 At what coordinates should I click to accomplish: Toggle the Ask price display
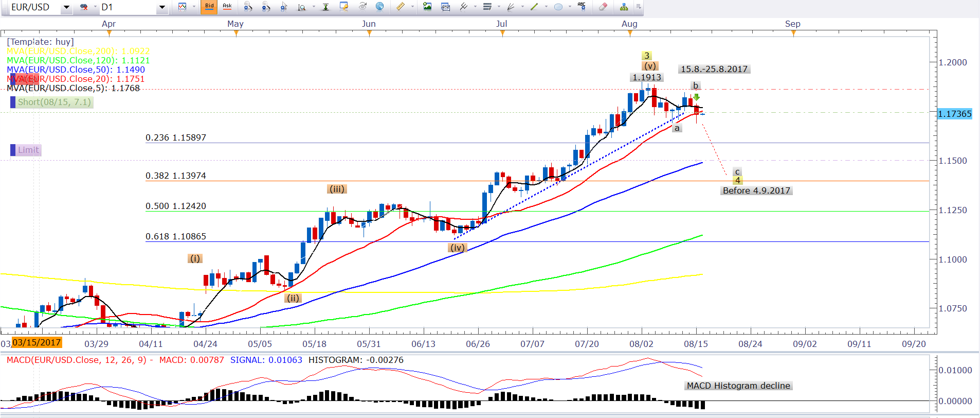(x=227, y=7)
